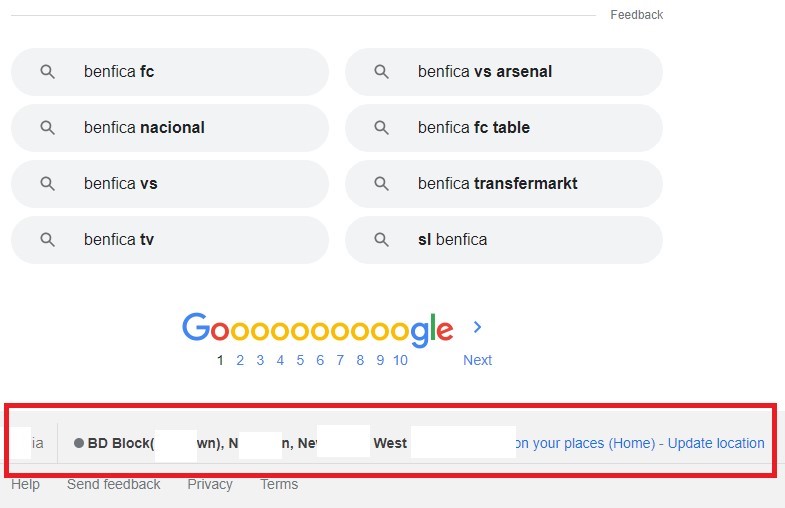Click search icon beside benfica fc
Image resolution: width=785 pixels, height=508 pixels.
48,72
